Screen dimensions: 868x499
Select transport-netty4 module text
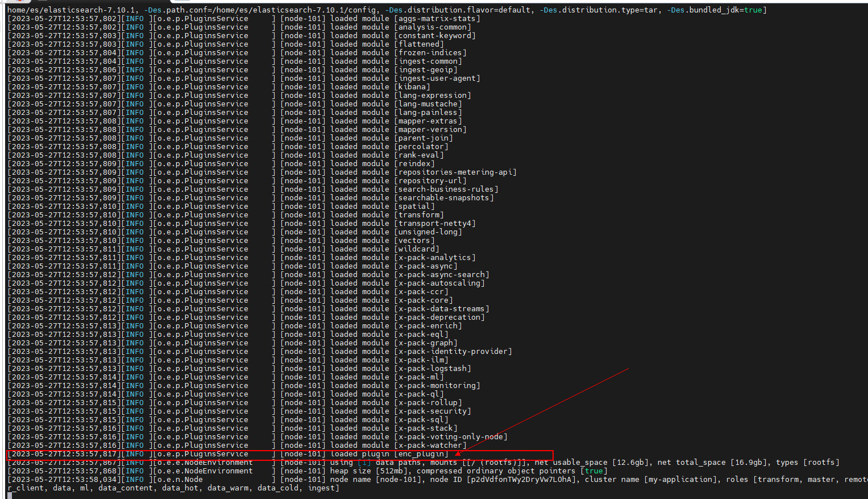point(435,224)
